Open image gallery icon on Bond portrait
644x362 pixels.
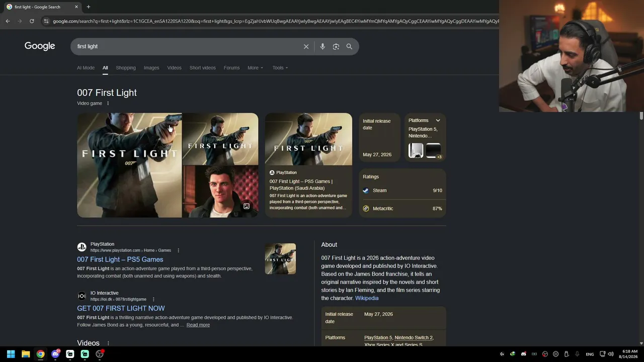[x=247, y=206]
